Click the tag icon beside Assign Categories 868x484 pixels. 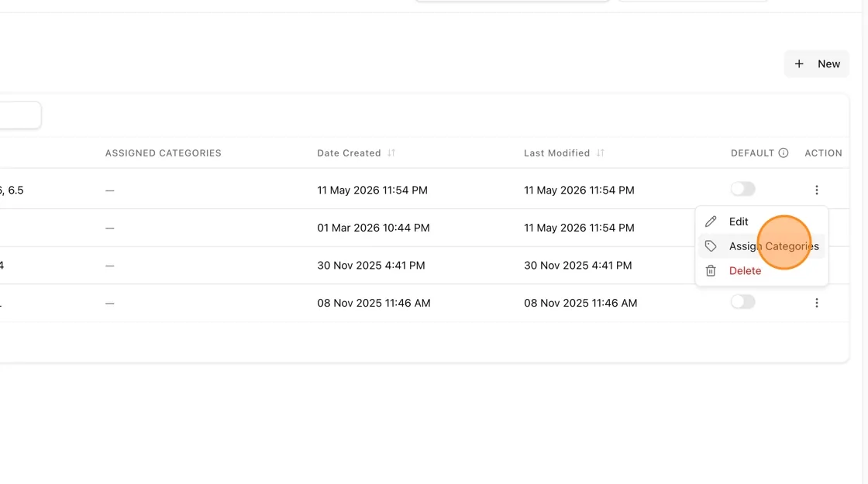click(711, 246)
